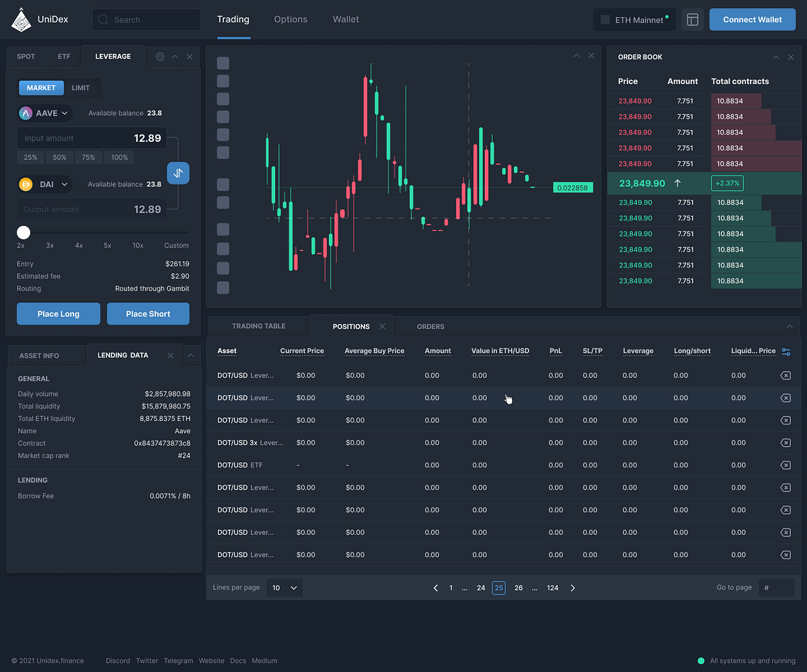Collapse the Lending Data panel

(x=190, y=355)
